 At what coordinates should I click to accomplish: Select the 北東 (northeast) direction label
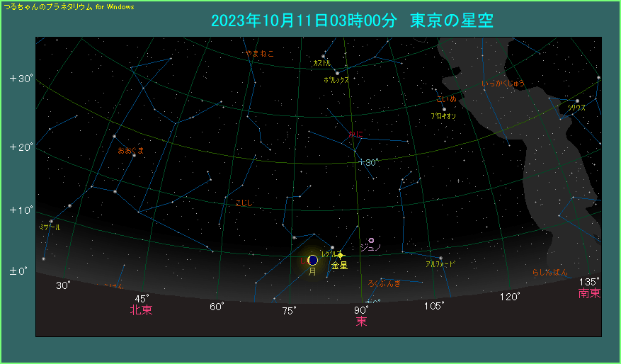click(141, 310)
